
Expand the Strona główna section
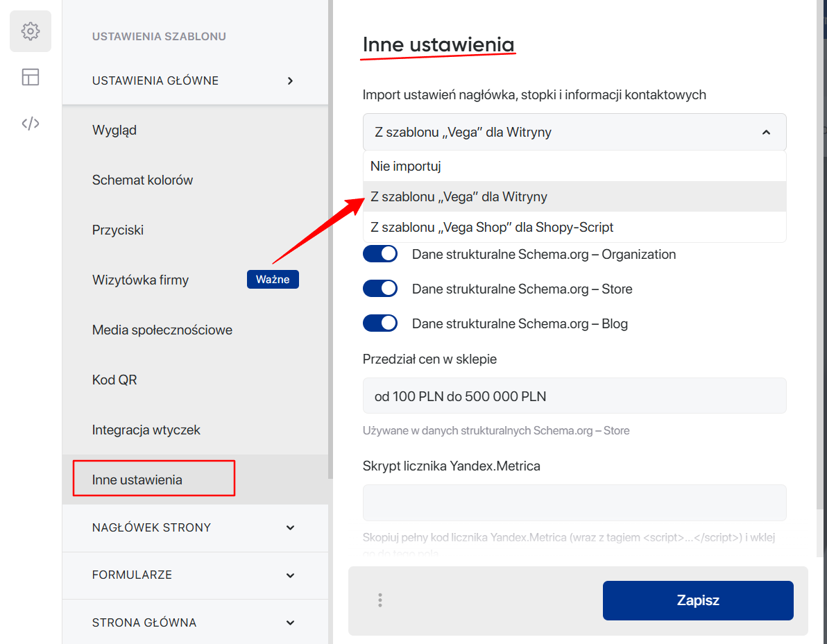coord(290,622)
